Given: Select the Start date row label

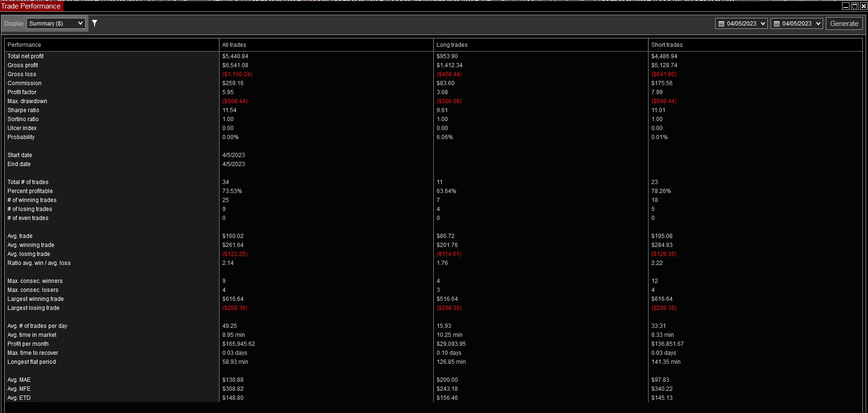Looking at the screenshot, I should pyautogui.click(x=20, y=155).
